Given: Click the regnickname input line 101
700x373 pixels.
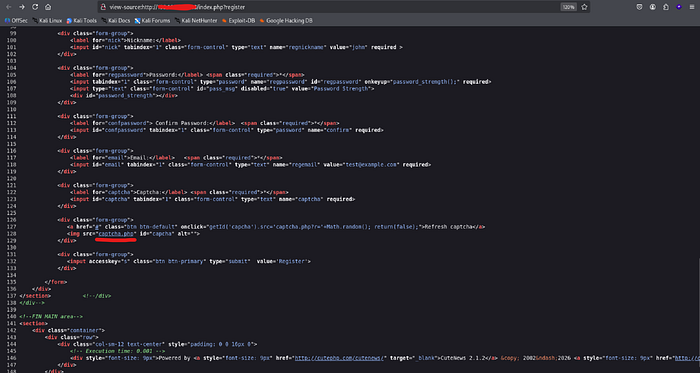Looking at the screenshot, I should coord(236,47).
